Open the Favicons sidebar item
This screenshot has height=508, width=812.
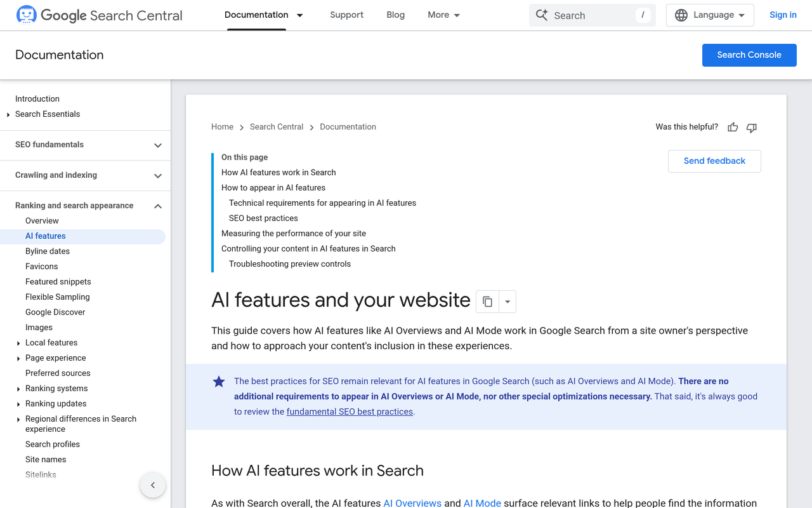42,267
